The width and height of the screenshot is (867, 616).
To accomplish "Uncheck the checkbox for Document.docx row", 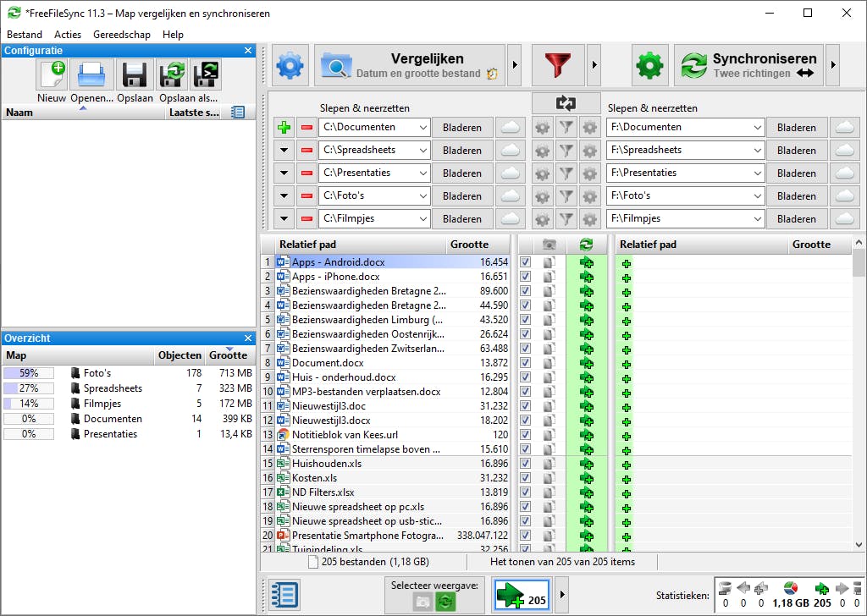I will point(525,363).
